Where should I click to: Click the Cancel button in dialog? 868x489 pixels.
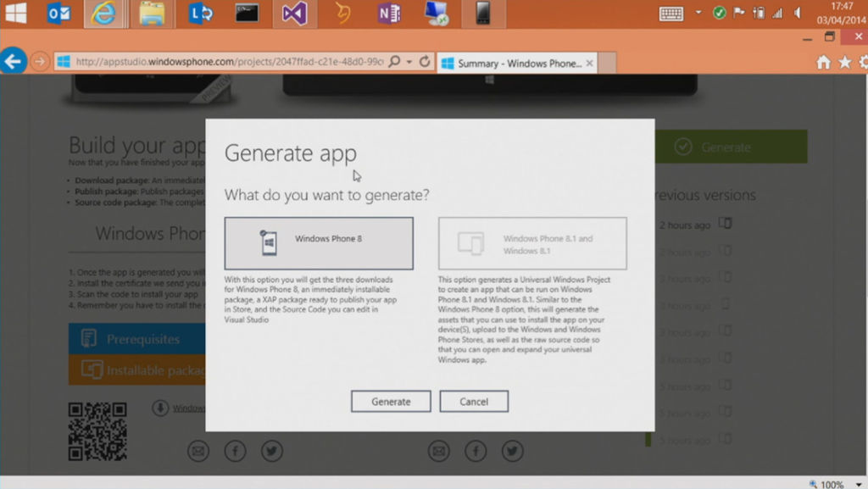coord(474,402)
